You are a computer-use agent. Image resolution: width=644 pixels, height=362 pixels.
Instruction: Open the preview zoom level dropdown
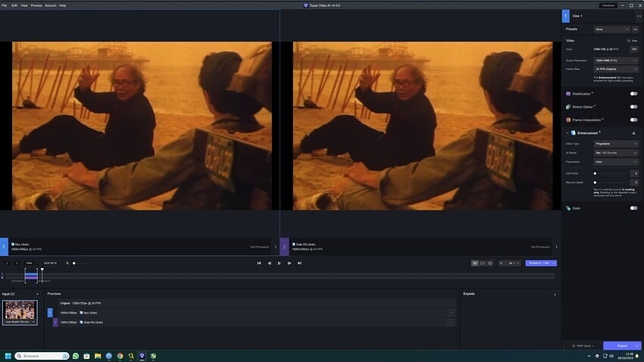[x=514, y=263]
